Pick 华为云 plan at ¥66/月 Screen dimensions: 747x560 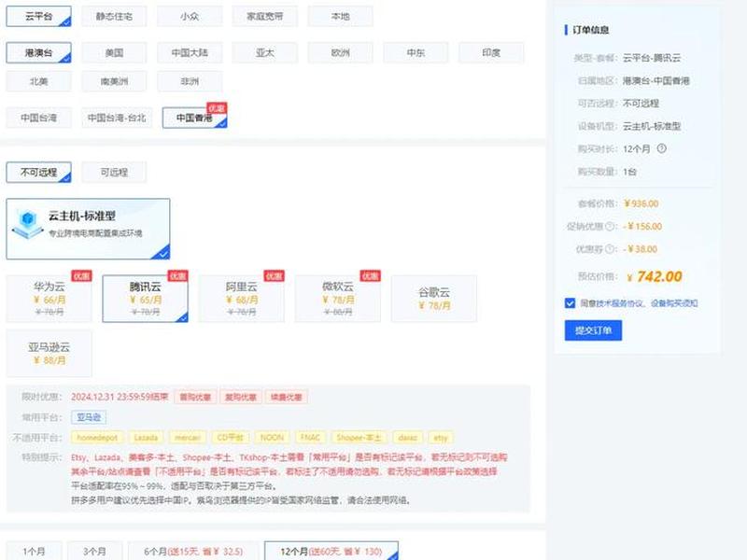coord(49,298)
